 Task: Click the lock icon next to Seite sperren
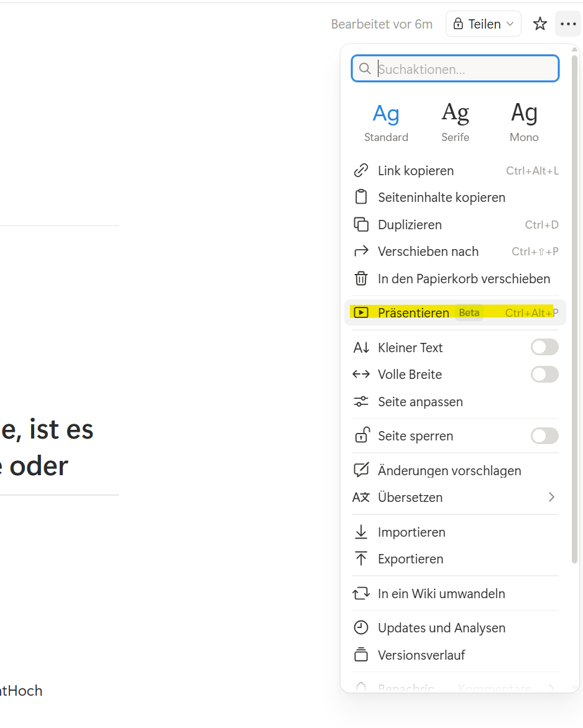(x=362, y=435)
